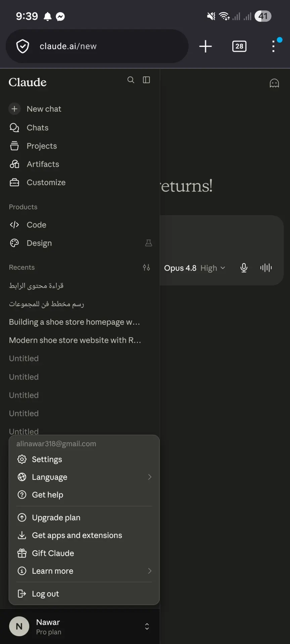290x644 pixels.
Task: Select Settings from account menu
Action: [x=84, y=459]
